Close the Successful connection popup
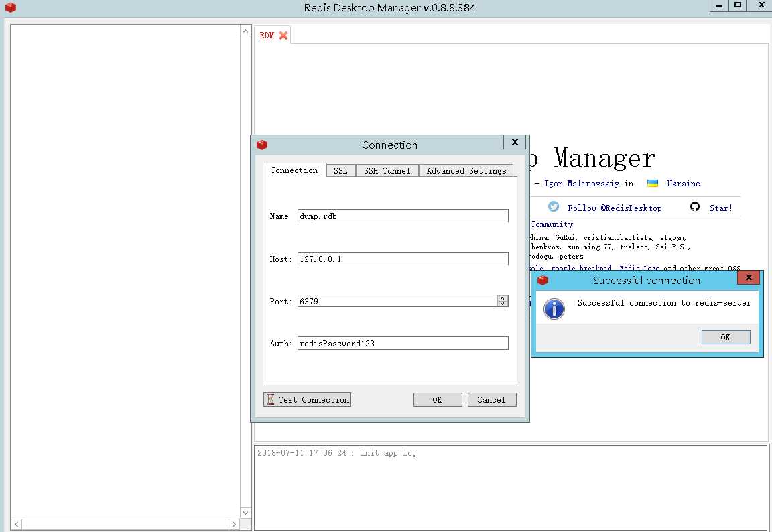Image resolution: width=772 pixels, height=532 pixels. tap(749, 277)
